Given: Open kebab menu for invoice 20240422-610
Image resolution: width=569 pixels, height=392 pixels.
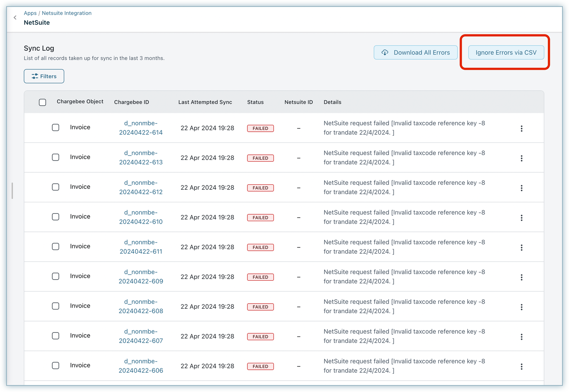Looking at the screenshot, I should point(522,218).
